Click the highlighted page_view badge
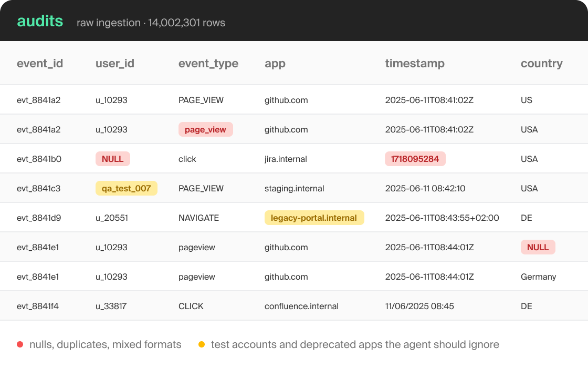This screenshot has height=368, width=588. click(205, 129)
